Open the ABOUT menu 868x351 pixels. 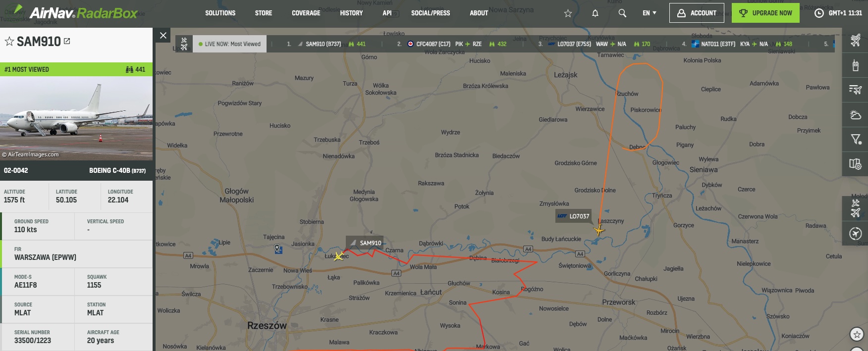(479, 13)
